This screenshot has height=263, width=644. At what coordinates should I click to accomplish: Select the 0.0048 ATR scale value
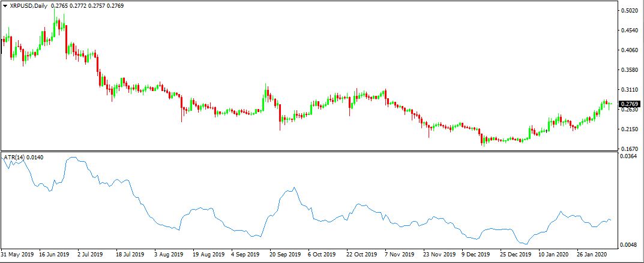(x=630, y=245)
